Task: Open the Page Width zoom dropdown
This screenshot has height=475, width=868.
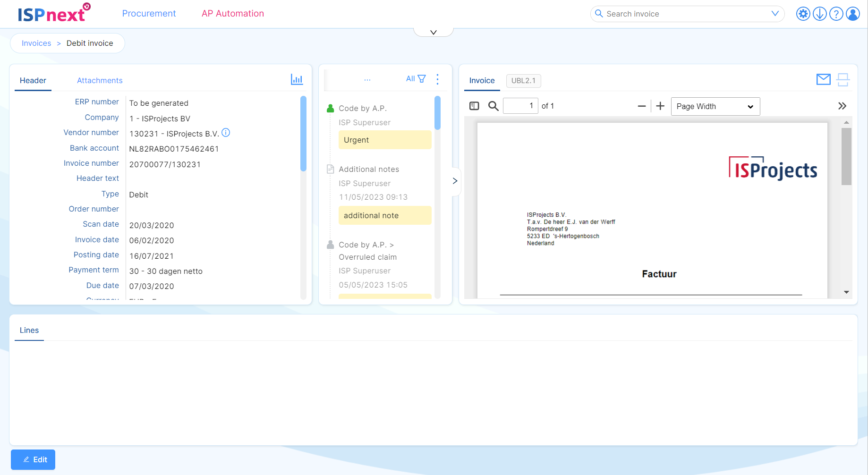Action: click(715, 106)
